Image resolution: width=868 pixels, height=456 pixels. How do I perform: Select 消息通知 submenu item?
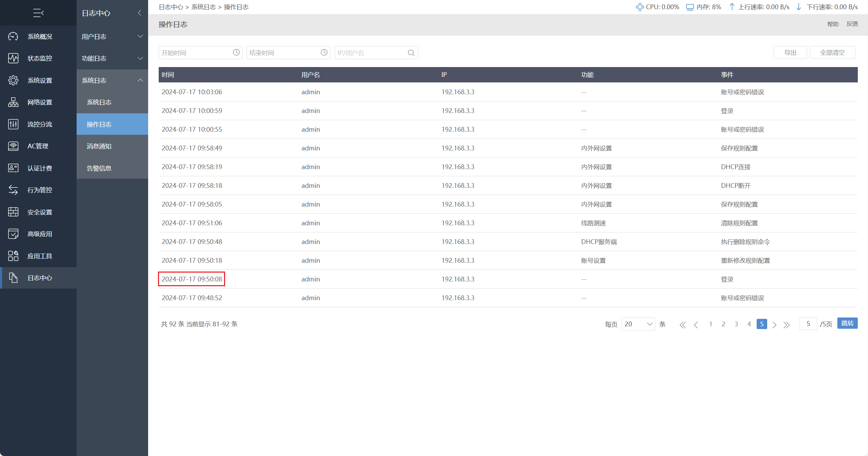click(x=112, y=146)
